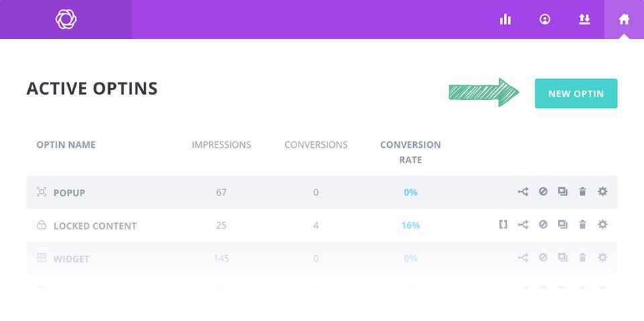Click the Locked Content optin name
Image resolution: width=644 pixels, height=321 pixels.
click(95, 226)
